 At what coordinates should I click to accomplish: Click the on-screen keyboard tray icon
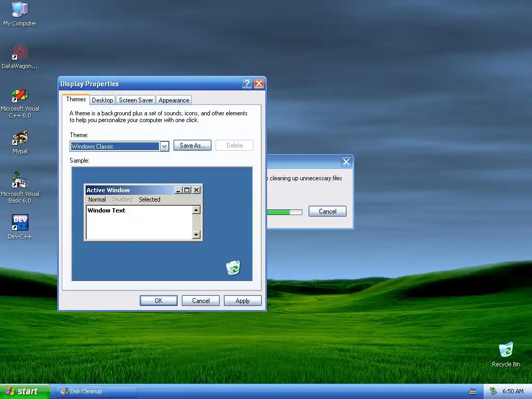coord(473,392)
